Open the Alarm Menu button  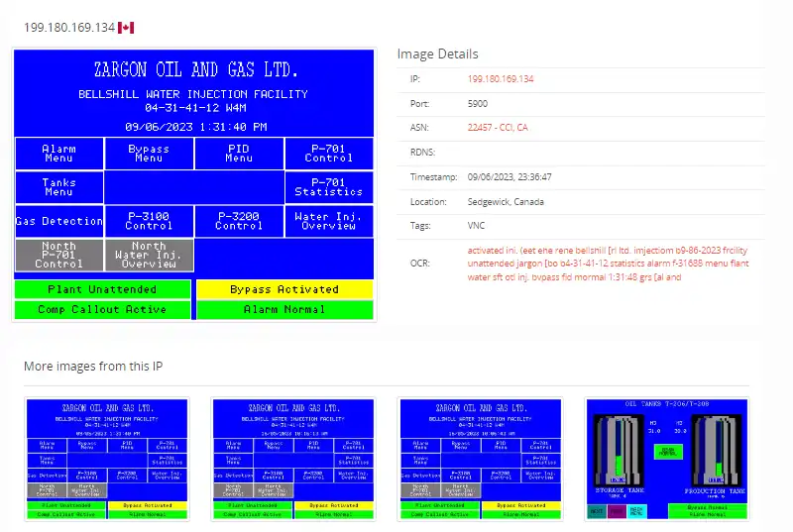pyautogui.click(x=59, y=154)
